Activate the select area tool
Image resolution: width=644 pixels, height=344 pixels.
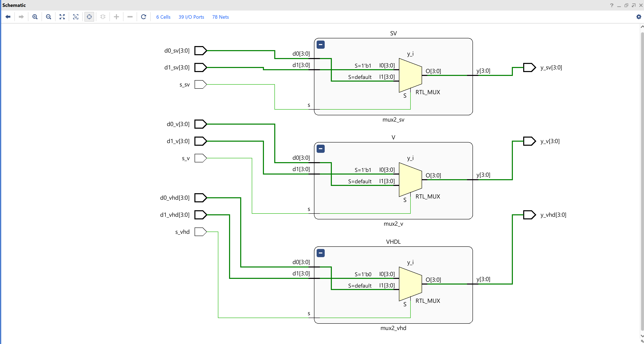pos(75,17)
